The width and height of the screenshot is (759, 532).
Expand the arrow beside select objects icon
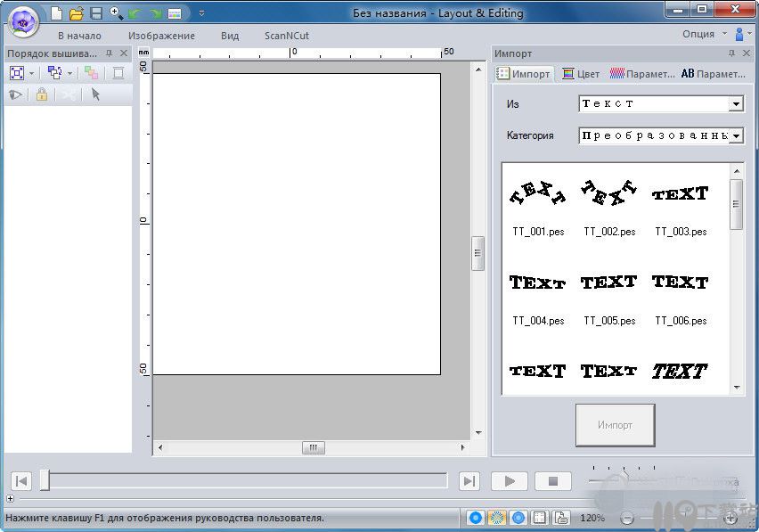pos(69,74)
